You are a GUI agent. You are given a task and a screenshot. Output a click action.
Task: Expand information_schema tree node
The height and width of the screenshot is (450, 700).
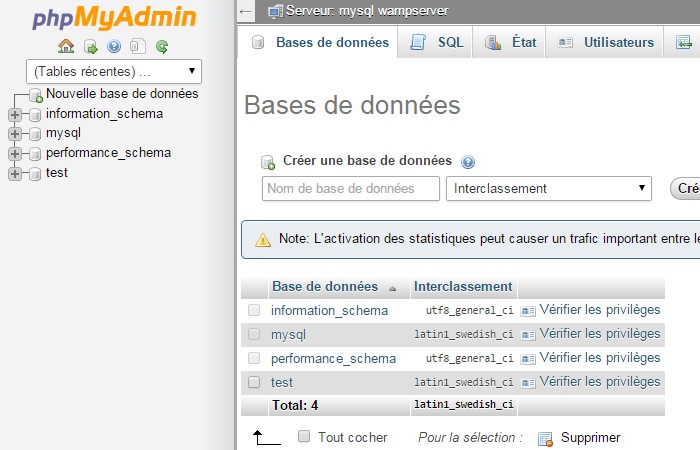pos(15,115)
